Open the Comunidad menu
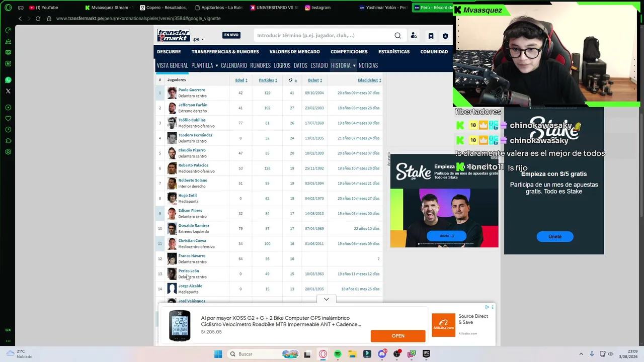The width and height of the screenshot is (644, 362). (434, 52)
